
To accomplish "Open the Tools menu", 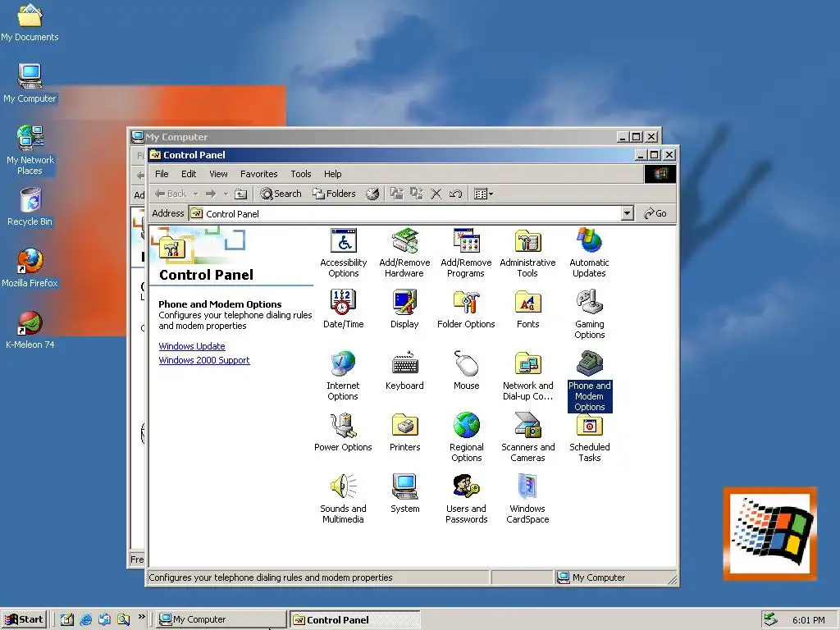I will [x=300, y=174].
